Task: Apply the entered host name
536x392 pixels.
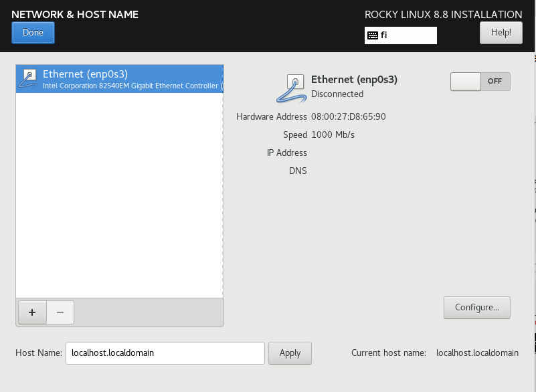Action: coord(290,353)
